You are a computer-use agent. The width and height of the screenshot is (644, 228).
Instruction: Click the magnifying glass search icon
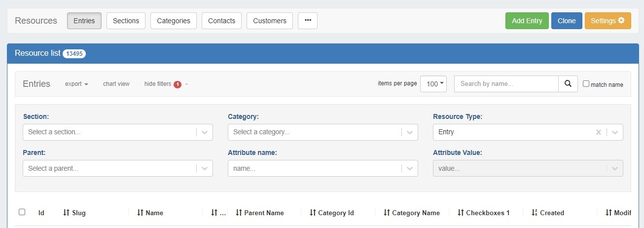[568, 84]
